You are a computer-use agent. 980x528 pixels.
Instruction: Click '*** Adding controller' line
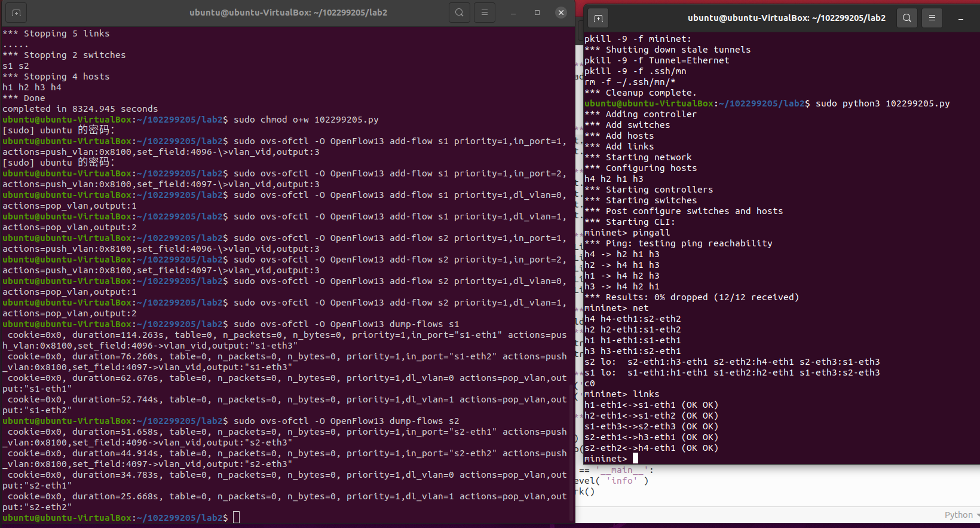641,114
